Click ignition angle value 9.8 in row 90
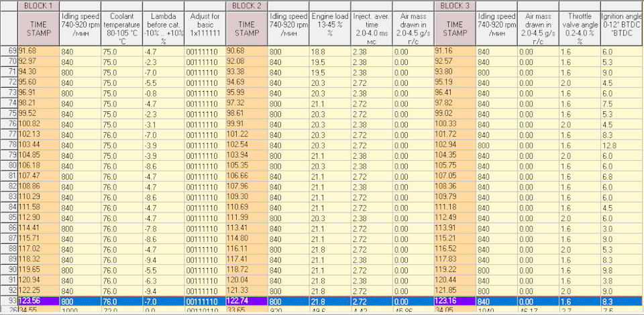Image resolution: width=644 pixels, height=315 pixels. pyautogui.click(x=623, y=270)
